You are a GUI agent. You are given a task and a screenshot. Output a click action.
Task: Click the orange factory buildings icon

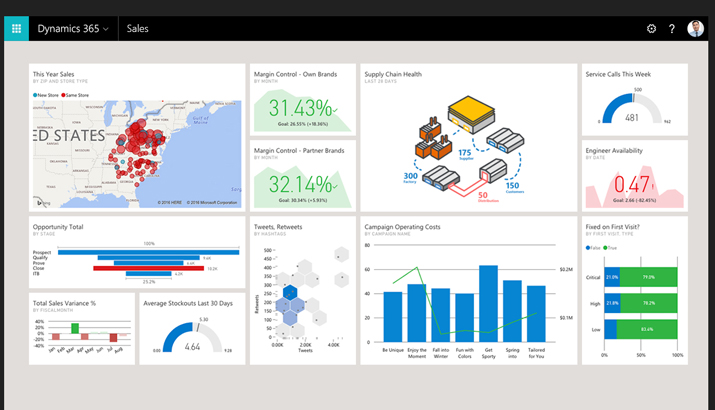429,138
